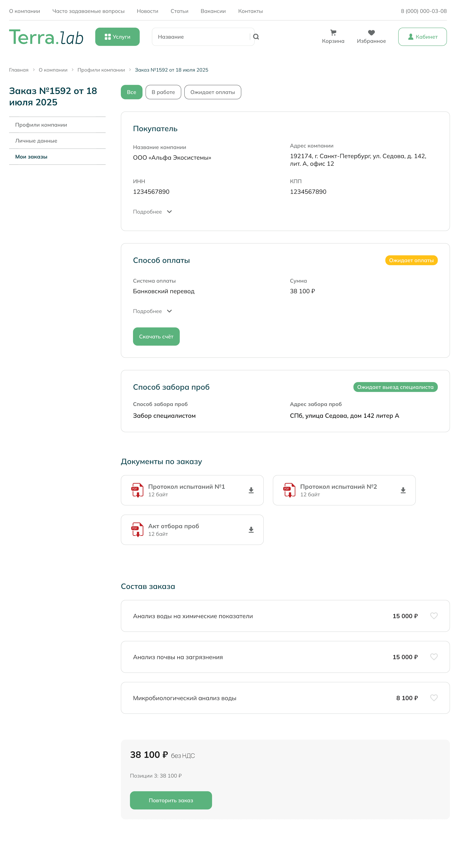This screenshot has height=868, width=456.
Task: Expand Подробнее in Способ оплаты section
Action: click(x=152, y=311)
